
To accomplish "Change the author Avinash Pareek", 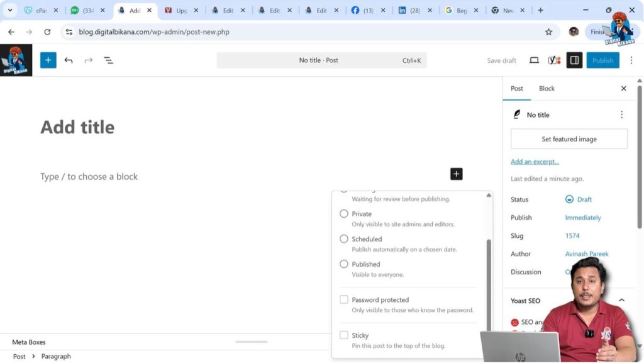I will click(587, 254).
